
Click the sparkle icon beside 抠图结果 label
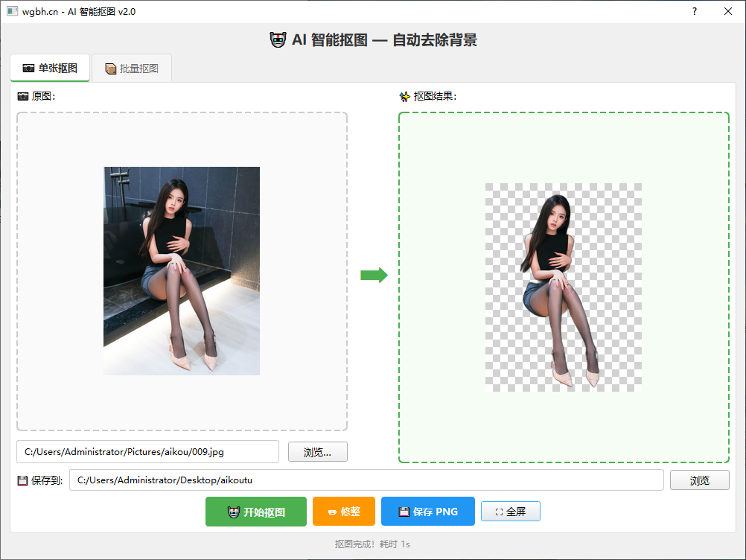(x=404, y=97)
